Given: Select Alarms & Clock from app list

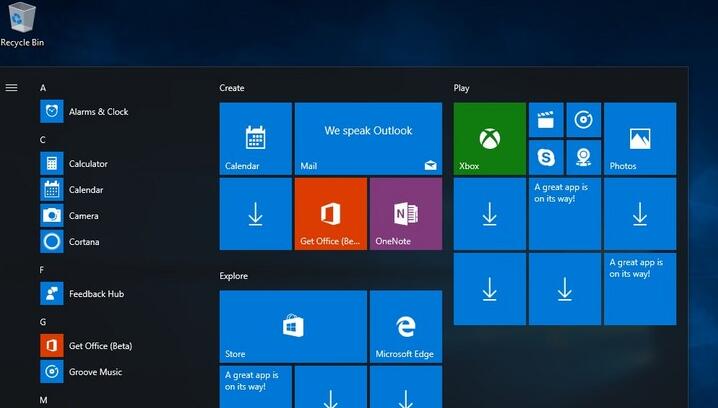Looking at the screenshot, I should (98, 112).
